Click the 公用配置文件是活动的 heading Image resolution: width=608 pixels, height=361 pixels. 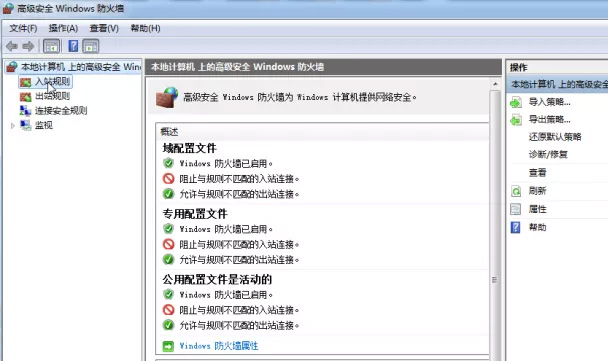[x=217, y=280]
